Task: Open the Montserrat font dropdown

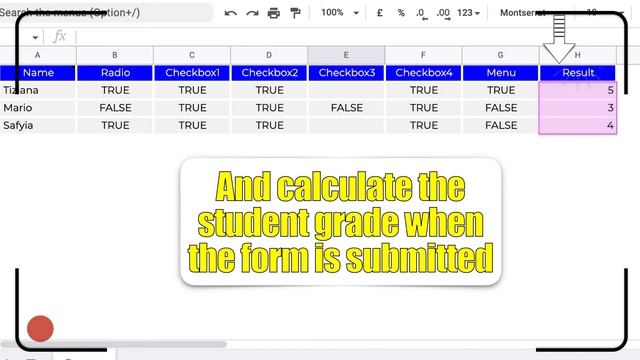Action: point(524,13)
